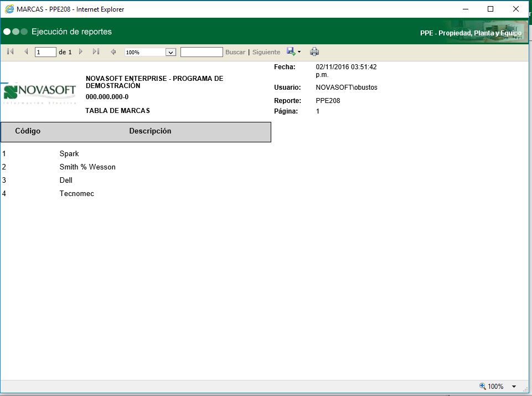Select the Smith % Wesson description

point(87,167)
